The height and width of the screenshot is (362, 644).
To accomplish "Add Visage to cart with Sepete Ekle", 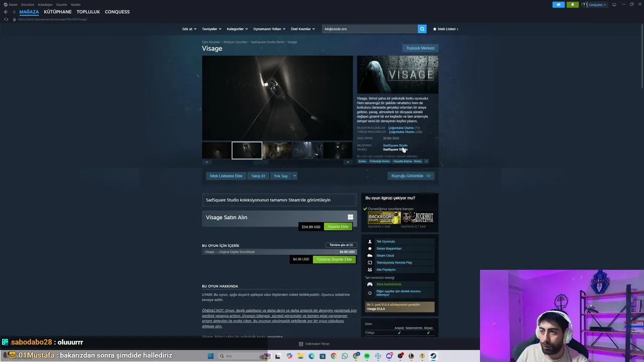I will (338, 227).
